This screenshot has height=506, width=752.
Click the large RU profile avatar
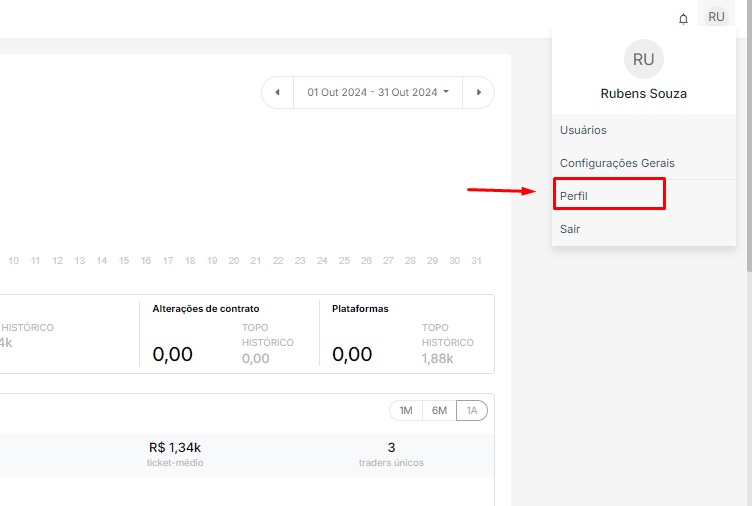tap(643, 60)
